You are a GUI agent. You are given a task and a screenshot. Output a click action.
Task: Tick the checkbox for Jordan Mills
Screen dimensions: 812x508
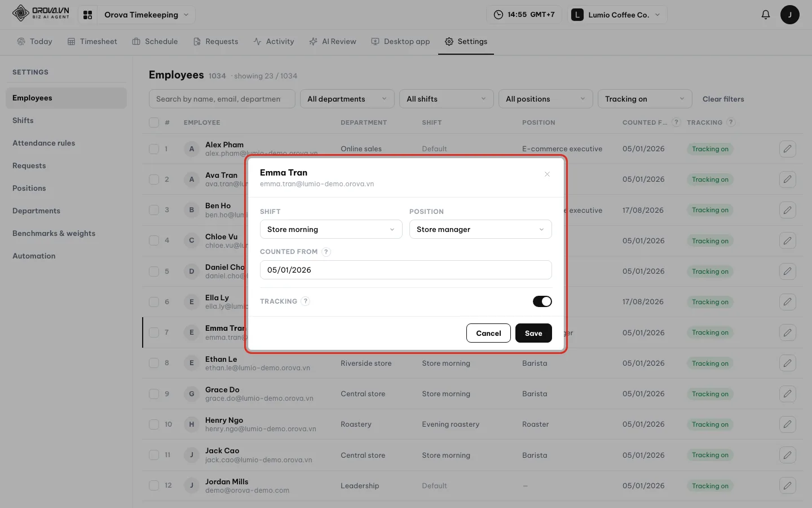point(154,485)
